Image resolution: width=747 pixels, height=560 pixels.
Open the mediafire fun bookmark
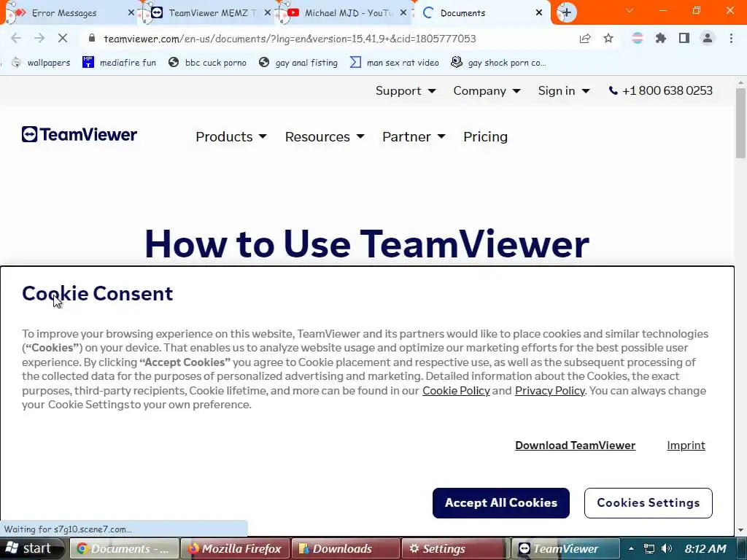pos(119,63)
